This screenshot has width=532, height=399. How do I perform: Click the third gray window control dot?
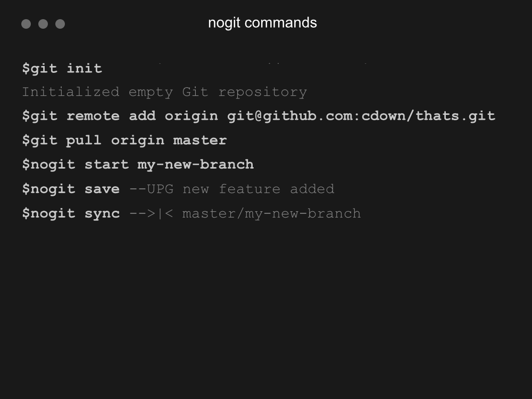60,24
